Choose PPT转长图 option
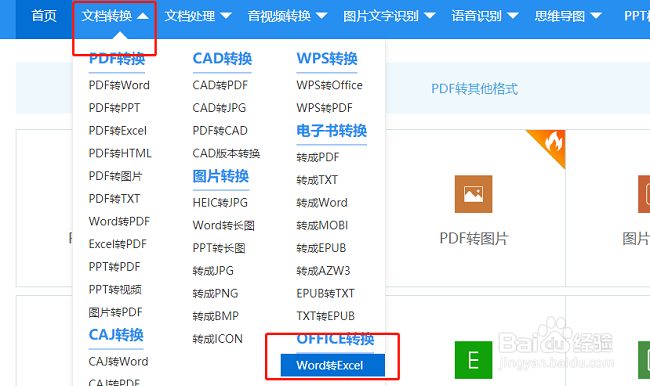The image size is (650, 386). [x=219, y=248]
